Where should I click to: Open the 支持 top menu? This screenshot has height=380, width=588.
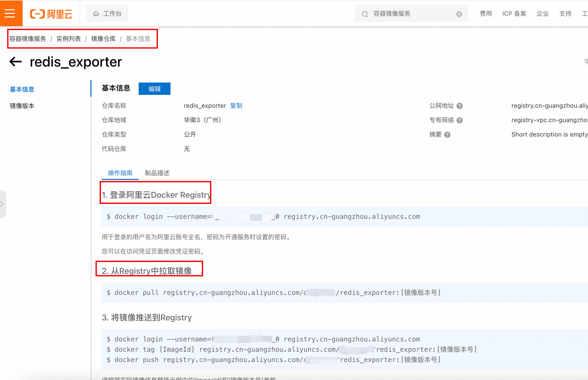pyautogui.click(x=565, y=14)
